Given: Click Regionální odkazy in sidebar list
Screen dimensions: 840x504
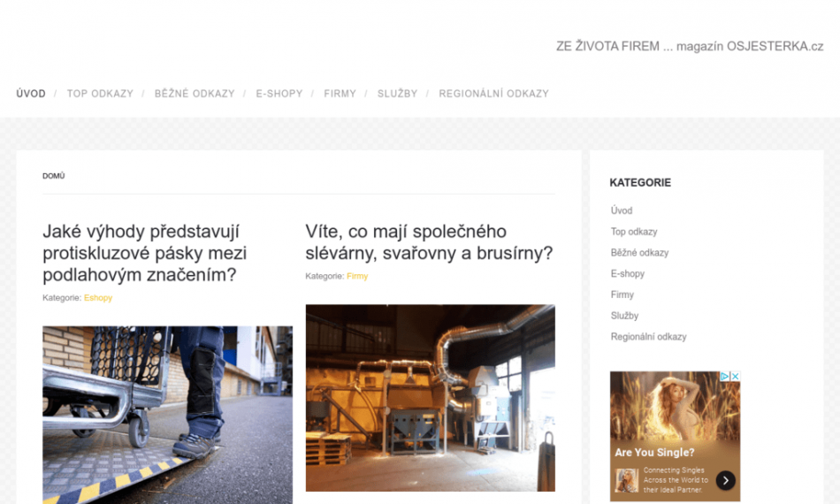Looking at the screenshot, I should tap(648, 336).
